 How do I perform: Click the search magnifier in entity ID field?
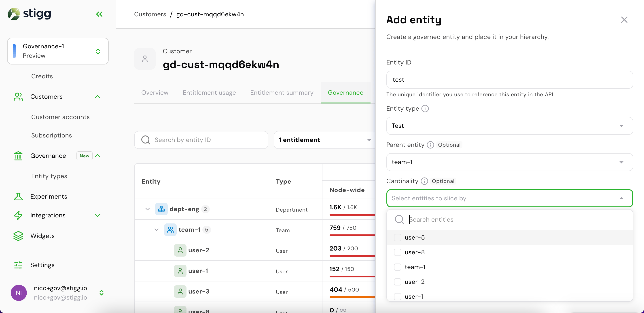click(x=146, y=140)
